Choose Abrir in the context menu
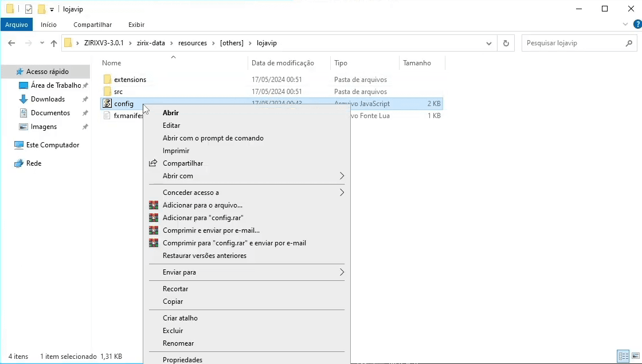 click(171, 113)
